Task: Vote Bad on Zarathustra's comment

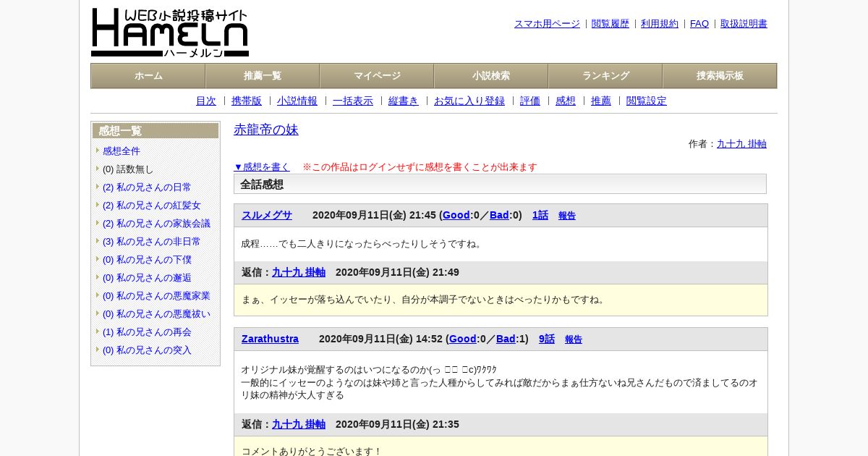Action: click(x=506, y=339)
